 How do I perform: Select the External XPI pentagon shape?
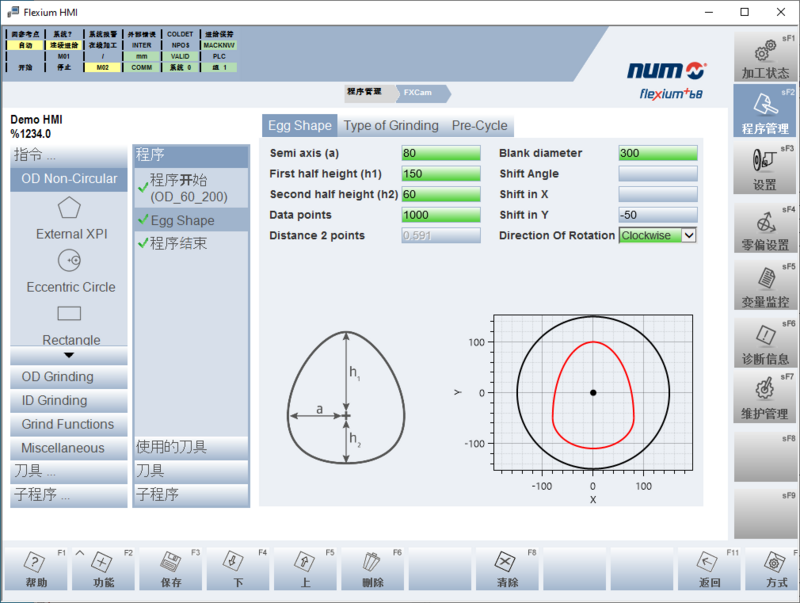[69, 216]
